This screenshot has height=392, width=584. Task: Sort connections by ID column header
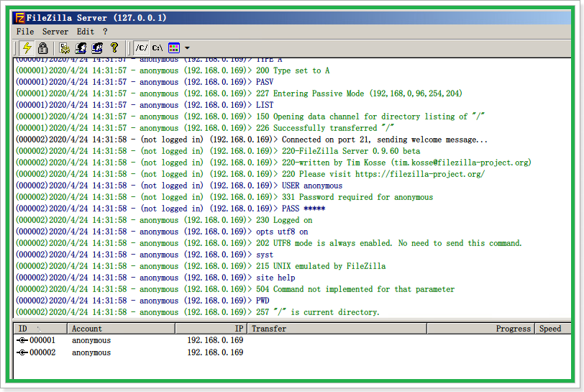40,328
